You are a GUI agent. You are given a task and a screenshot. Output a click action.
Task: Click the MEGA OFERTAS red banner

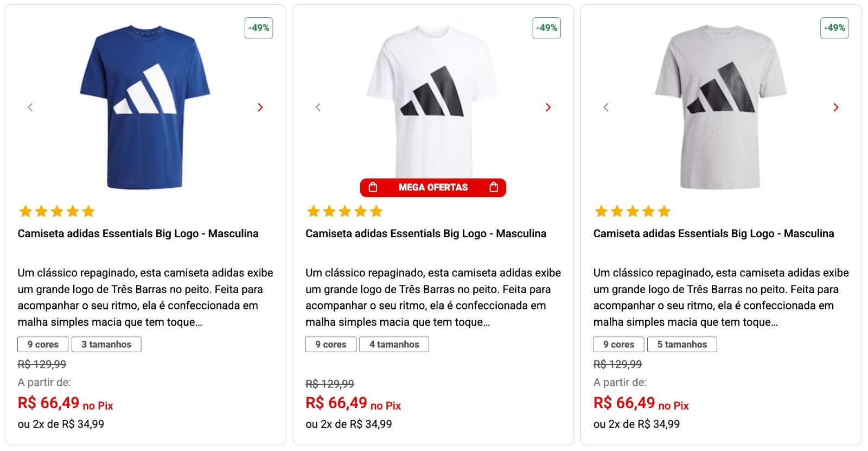(433, 188)
